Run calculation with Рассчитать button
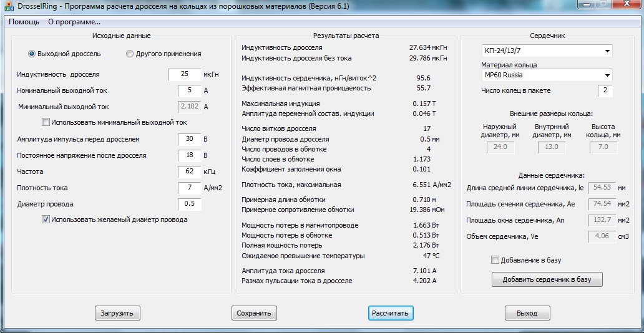This screenshot has height=333, width=644. pos(390,313)
